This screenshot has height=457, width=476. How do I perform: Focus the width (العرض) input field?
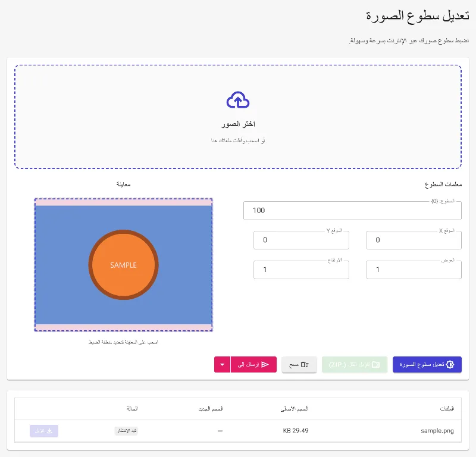coord(414,270)
